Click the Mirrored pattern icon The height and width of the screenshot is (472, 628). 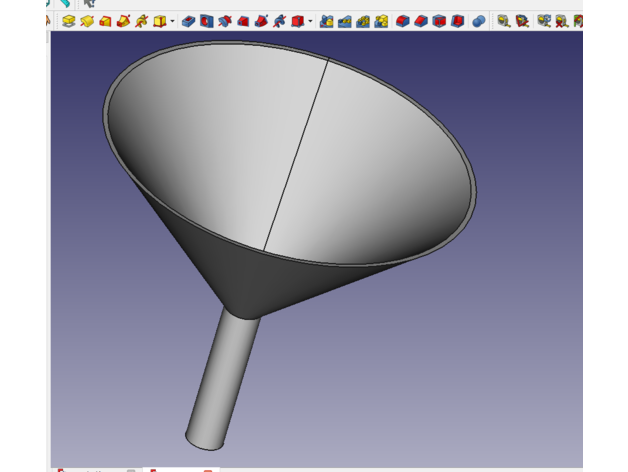click(x=327, y=20)
